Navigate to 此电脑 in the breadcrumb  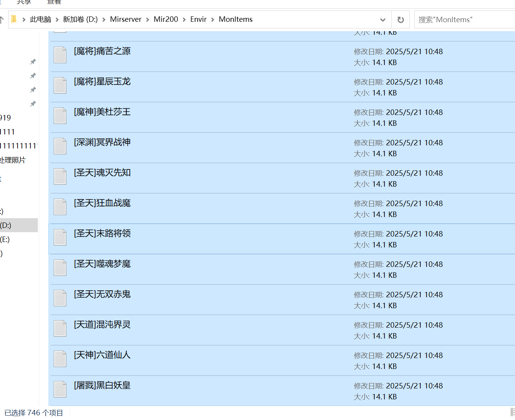[x=41, y=19]
